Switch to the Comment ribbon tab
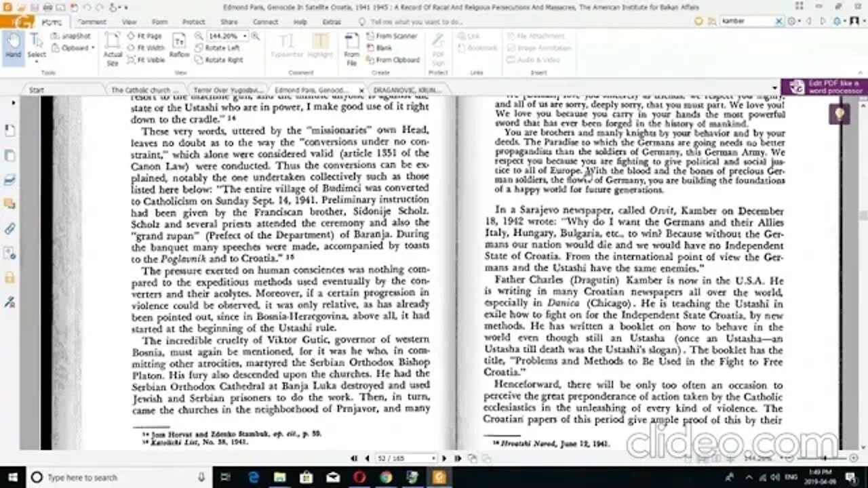 pos(92,22)
